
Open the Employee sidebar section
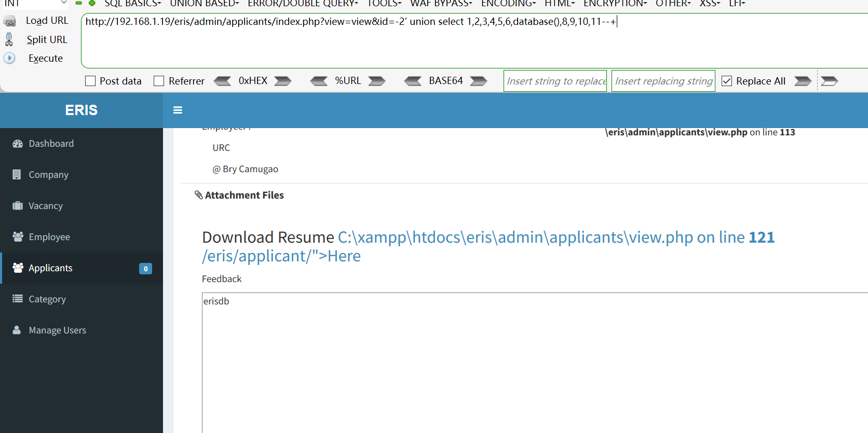pos(82,237)
